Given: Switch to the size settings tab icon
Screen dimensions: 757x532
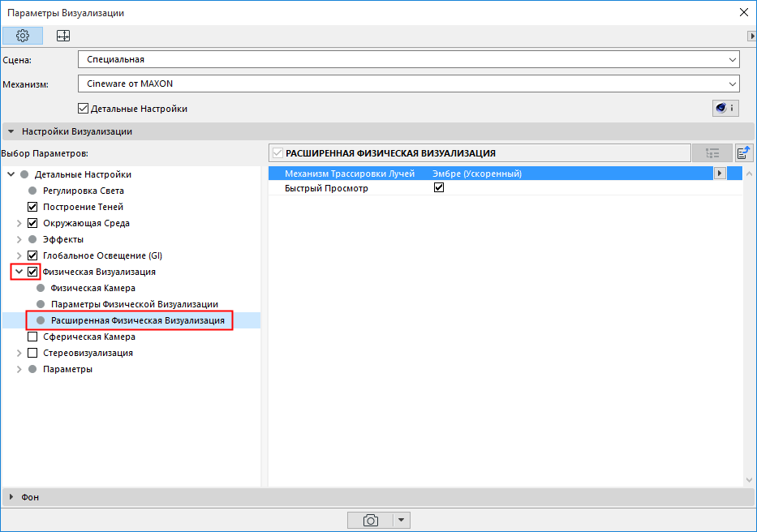Looking at the screenshot, I should click(x=63, y=36).
